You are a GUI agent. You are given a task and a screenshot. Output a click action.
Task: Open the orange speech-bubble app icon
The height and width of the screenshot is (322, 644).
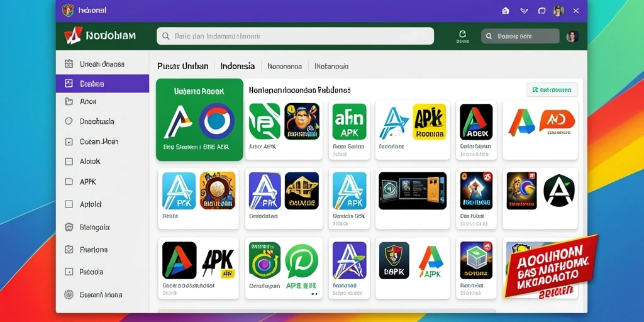(557, 120)
